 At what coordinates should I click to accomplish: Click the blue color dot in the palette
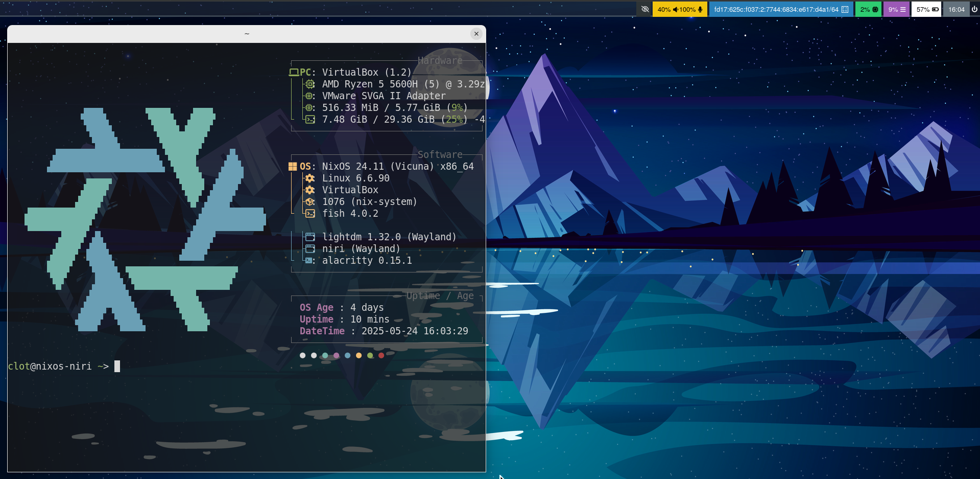pyautogui.click(x=348, y=355)
